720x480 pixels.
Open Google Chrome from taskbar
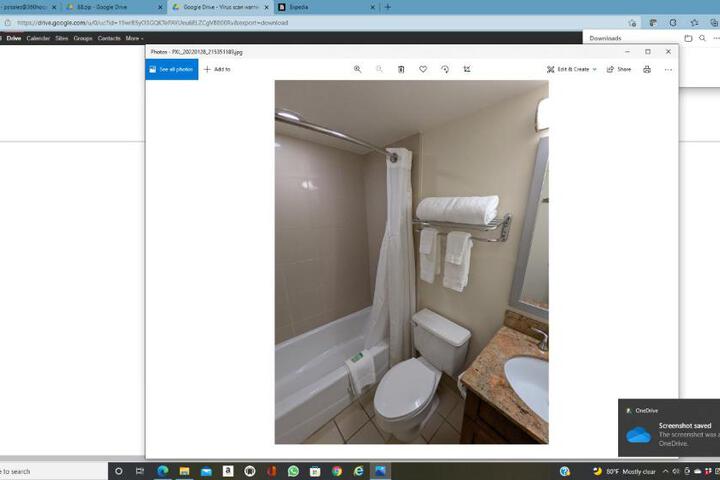(x=337, y=471)
